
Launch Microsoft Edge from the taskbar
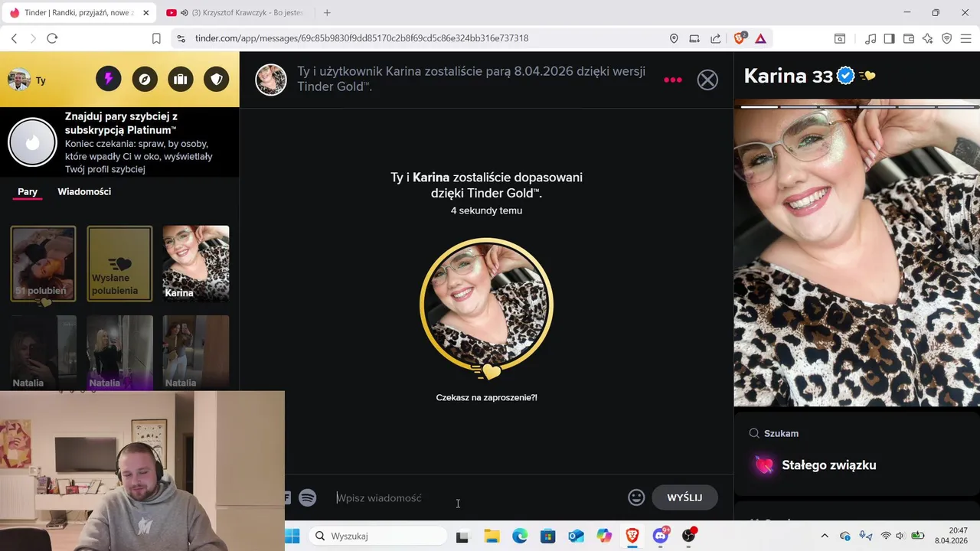click(520, 536)
